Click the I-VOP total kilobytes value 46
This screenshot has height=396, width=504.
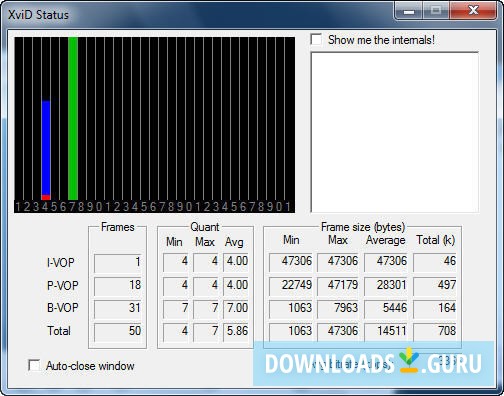pyautogui.click(x=435, y=262)
